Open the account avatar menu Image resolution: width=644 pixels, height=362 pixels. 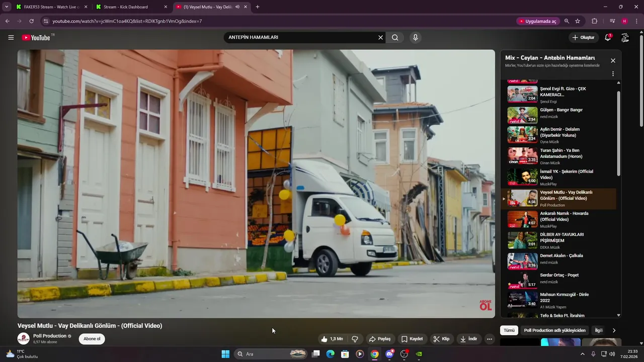coord(625,38)
